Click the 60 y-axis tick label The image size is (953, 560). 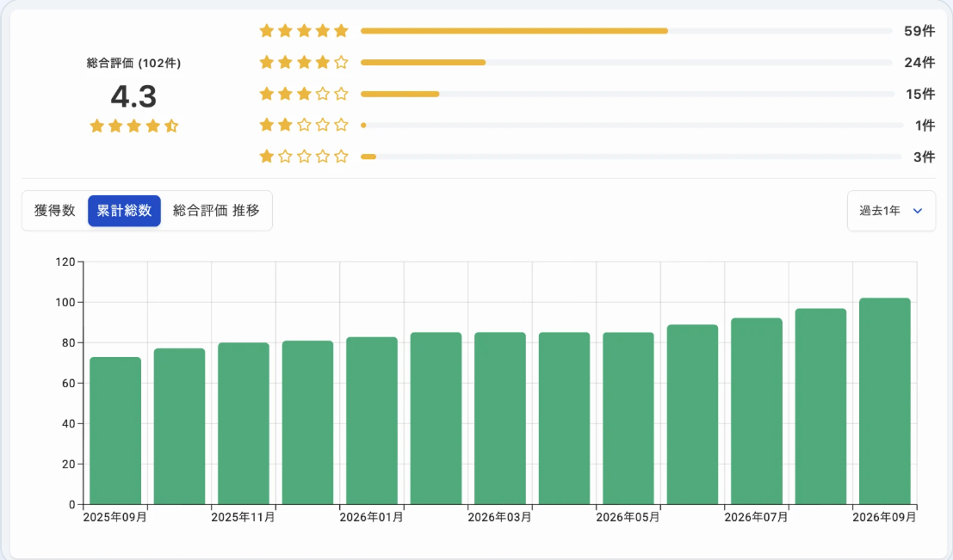68,384
